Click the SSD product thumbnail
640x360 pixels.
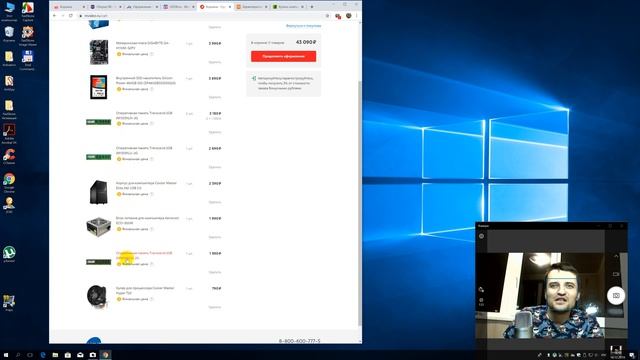99,87
